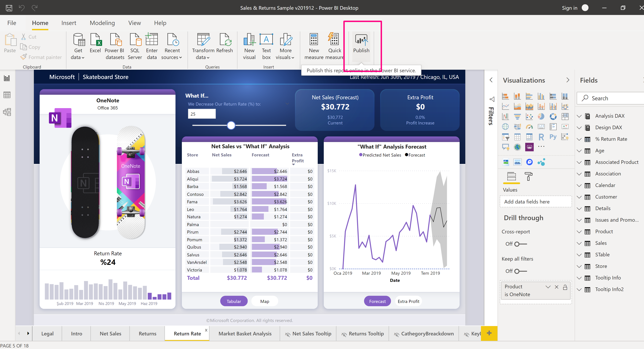
Task: Open the More visuals dropdown
Action: click(x=285, y=46)
